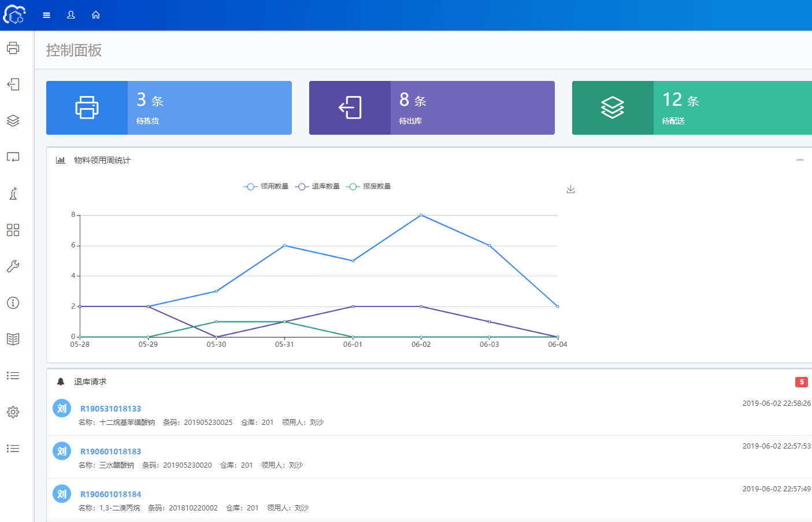Click timestamp 2019-06-02 22:58:26
The image size is (812, 522).
pos(776,403)
